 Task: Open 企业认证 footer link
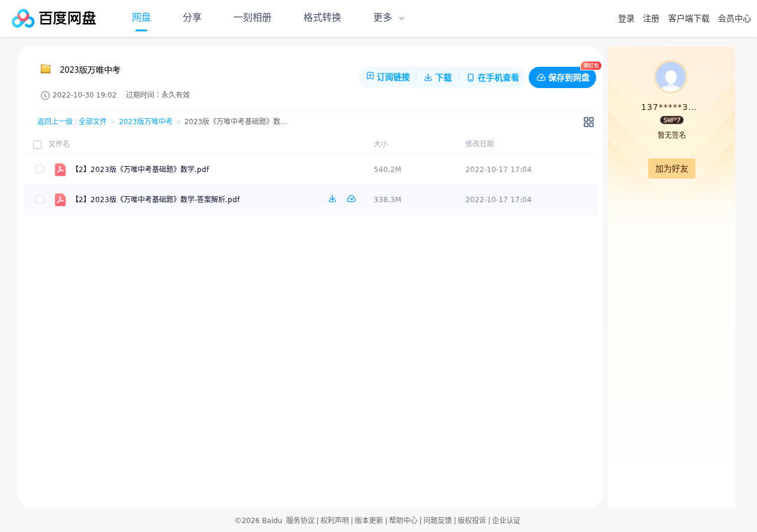pos(506,521)
